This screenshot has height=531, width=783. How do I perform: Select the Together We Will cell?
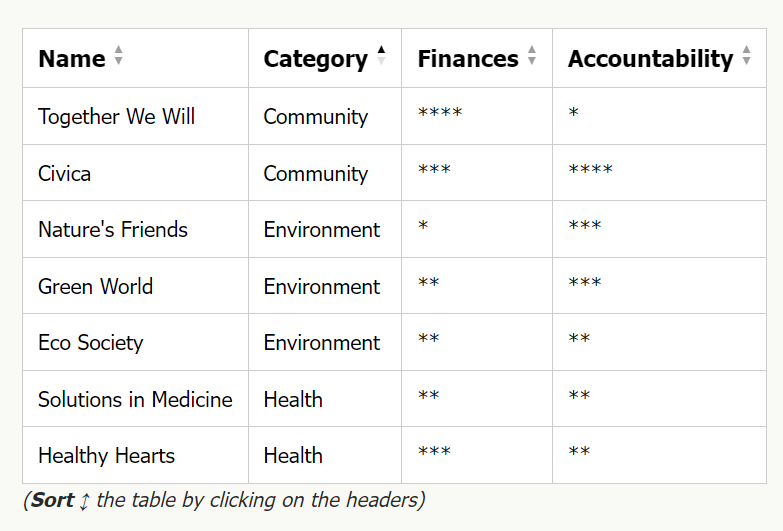pos(117,117)
